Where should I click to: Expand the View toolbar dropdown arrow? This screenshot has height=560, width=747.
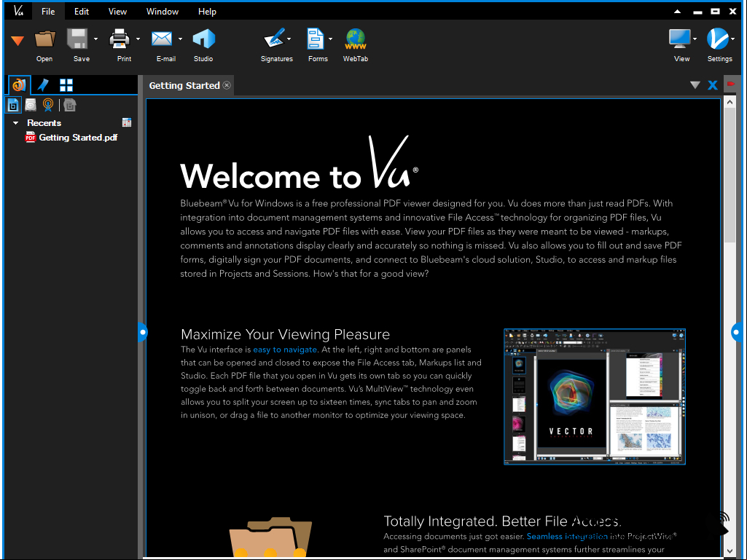click(695, 39)
